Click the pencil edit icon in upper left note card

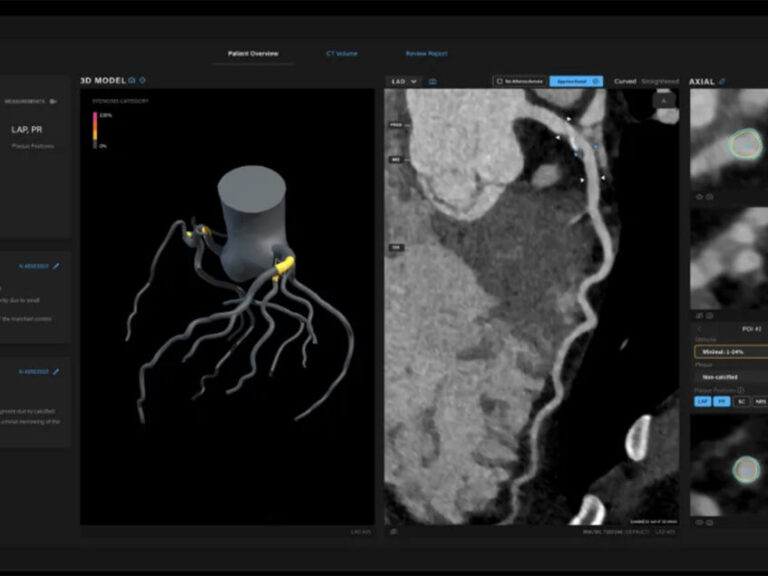coord(56,266)
